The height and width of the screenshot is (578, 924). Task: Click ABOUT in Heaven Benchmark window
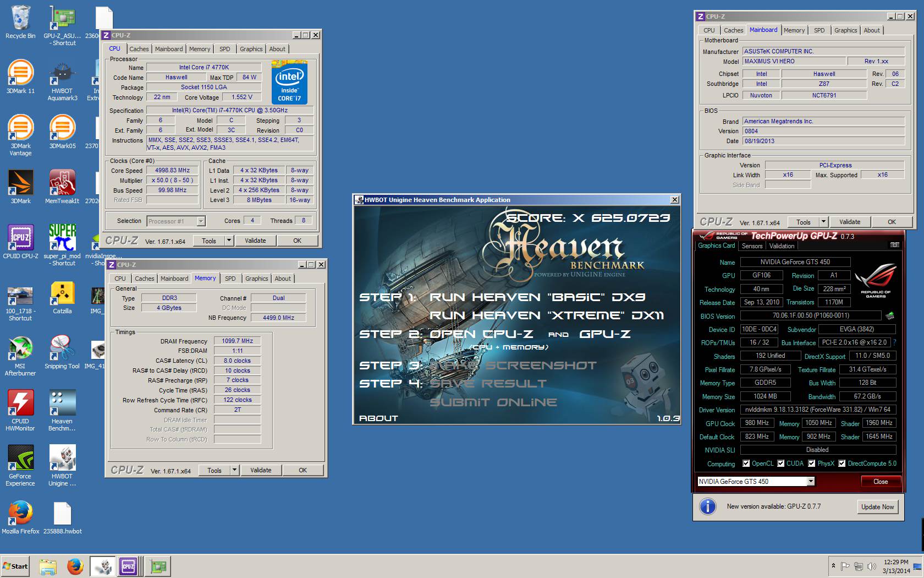(x=378, y=418)
